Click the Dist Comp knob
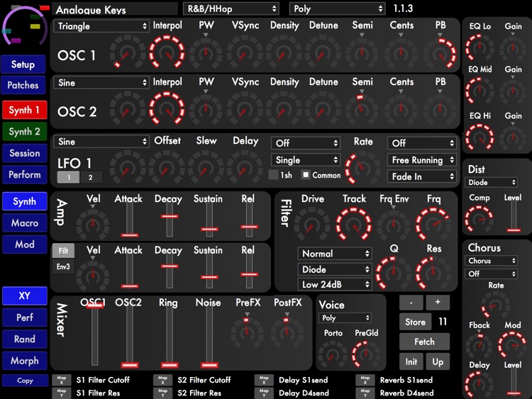The width and height of the screenshot is (532, 399). coord(479,219)
